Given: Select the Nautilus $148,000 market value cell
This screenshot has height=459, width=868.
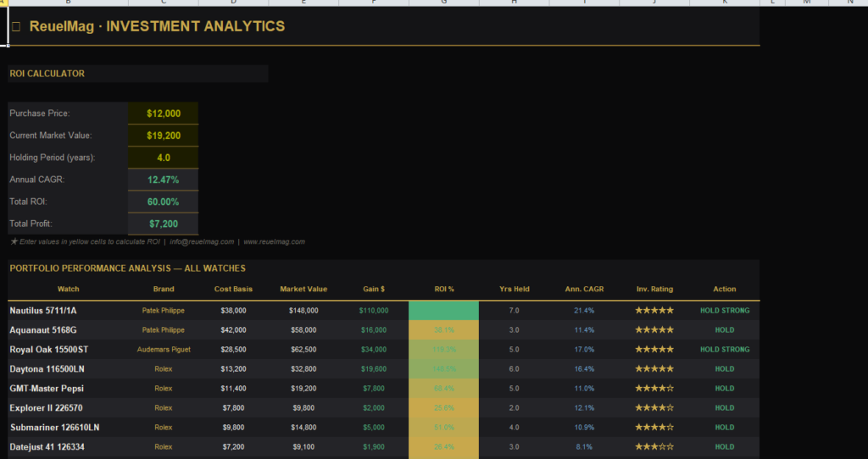Looking at the screenshot, I should click(x=303, y=311).
